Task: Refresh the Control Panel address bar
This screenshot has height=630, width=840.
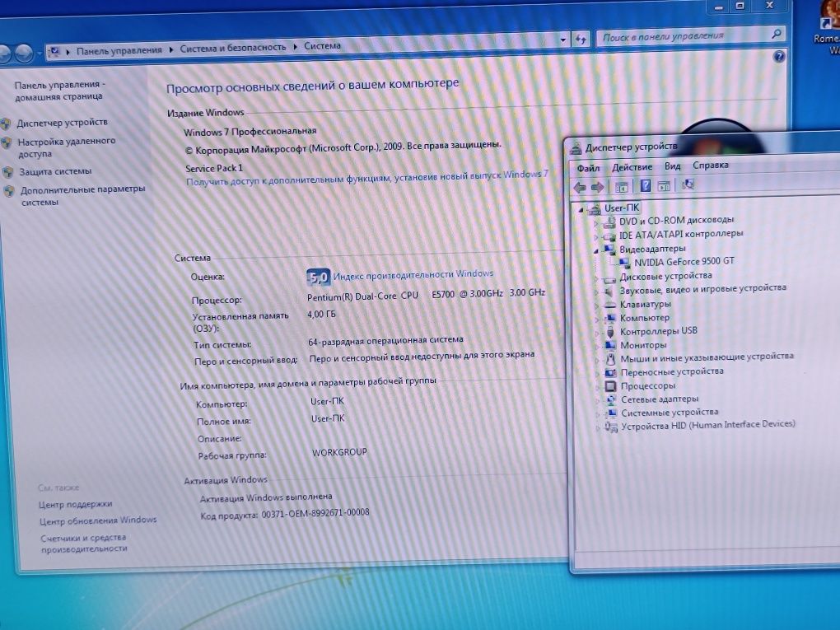Action: pyautogui.click(x=581, y=39)
